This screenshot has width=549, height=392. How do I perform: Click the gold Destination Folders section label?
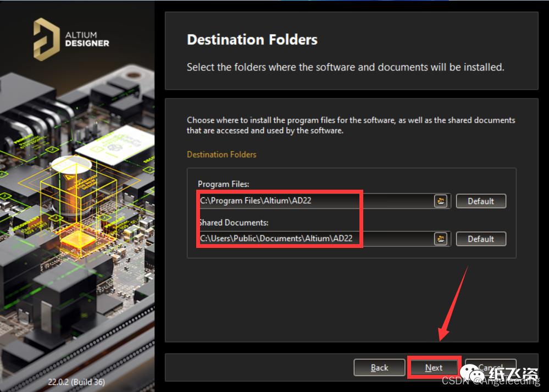point(221,154)
